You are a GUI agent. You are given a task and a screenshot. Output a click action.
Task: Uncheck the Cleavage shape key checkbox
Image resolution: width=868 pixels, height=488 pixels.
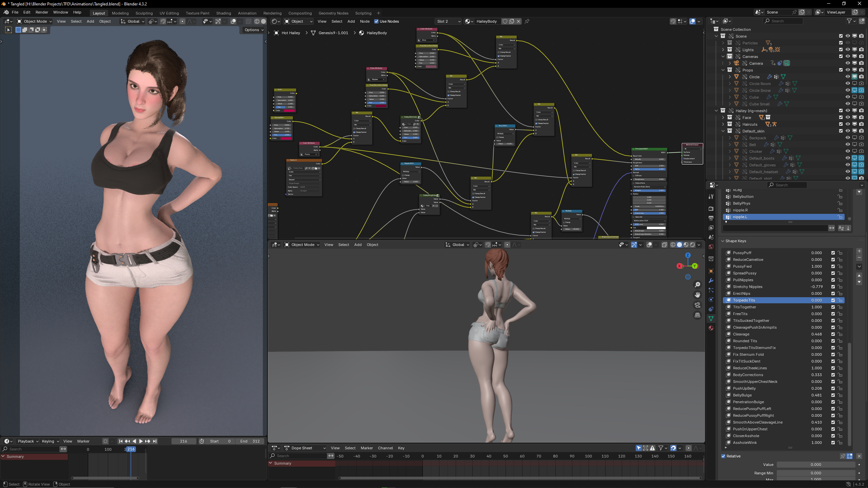point(833,334)
